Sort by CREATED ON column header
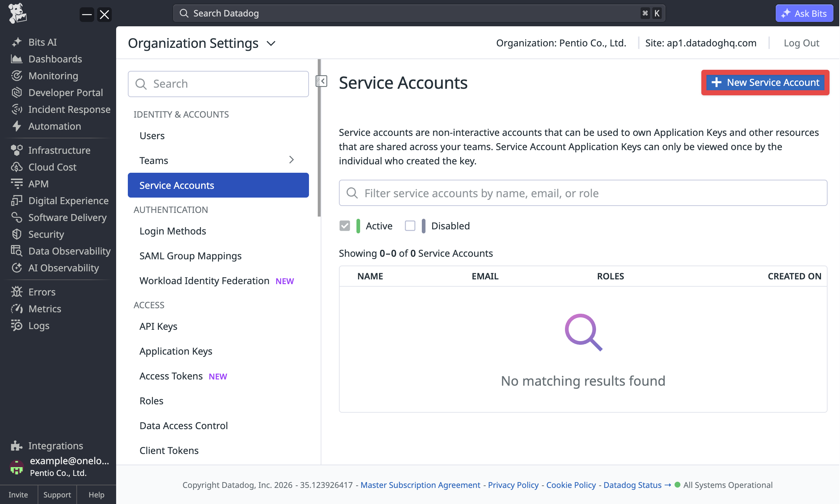 coord(794,276)
